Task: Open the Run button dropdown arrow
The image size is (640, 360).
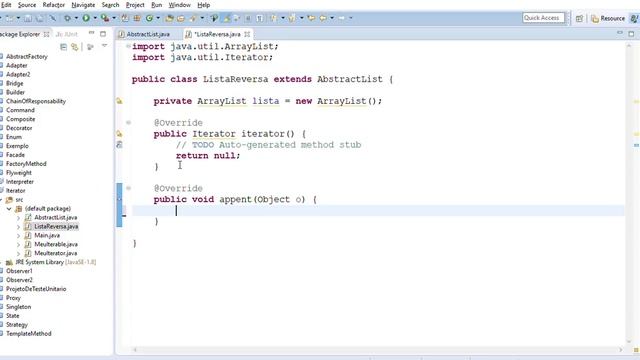Action: (95, 18)
